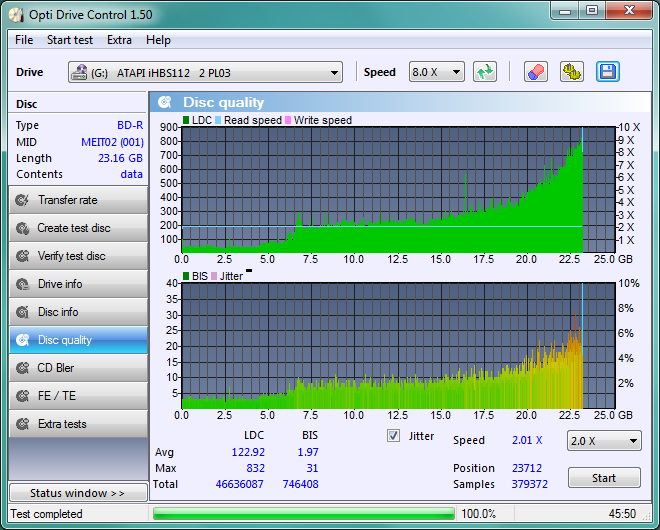Image resolution: width=660 pixels, height=530 pixels.
Task: Click BIS total value 746408
Action: click(300, 484)
